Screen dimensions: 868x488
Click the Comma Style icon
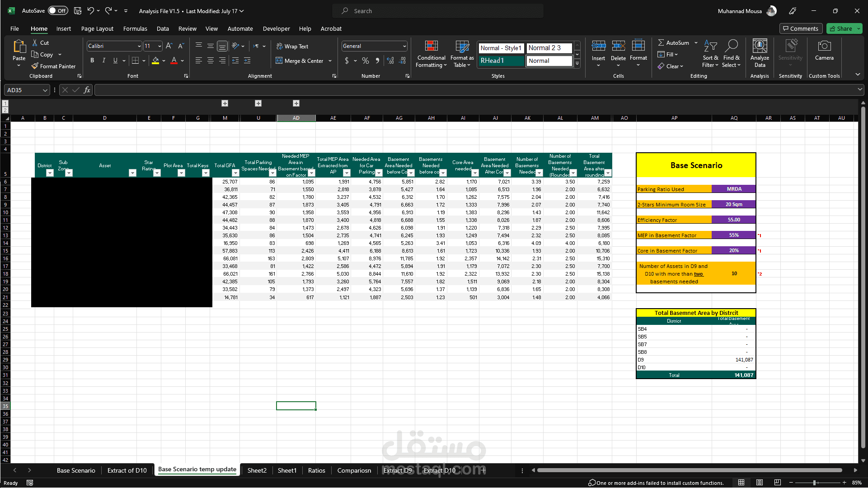(x=378, y=61)
